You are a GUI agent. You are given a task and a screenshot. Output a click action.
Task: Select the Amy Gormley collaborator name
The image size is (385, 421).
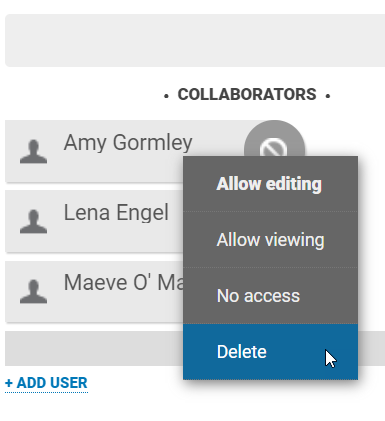point(128,142)
